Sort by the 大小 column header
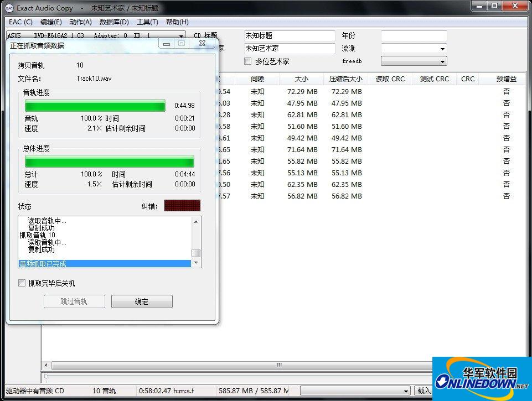Image resolution: width=532 pixels, height=401 pixels. 301,79
